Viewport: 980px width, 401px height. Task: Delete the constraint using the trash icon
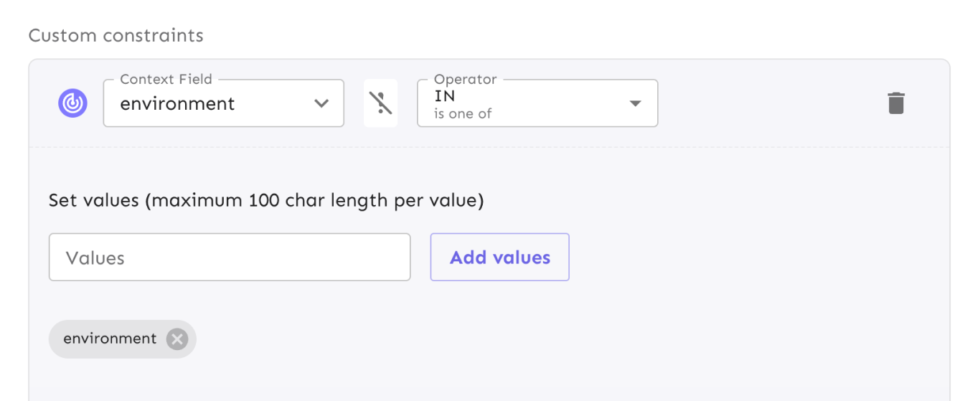point(896,103)
